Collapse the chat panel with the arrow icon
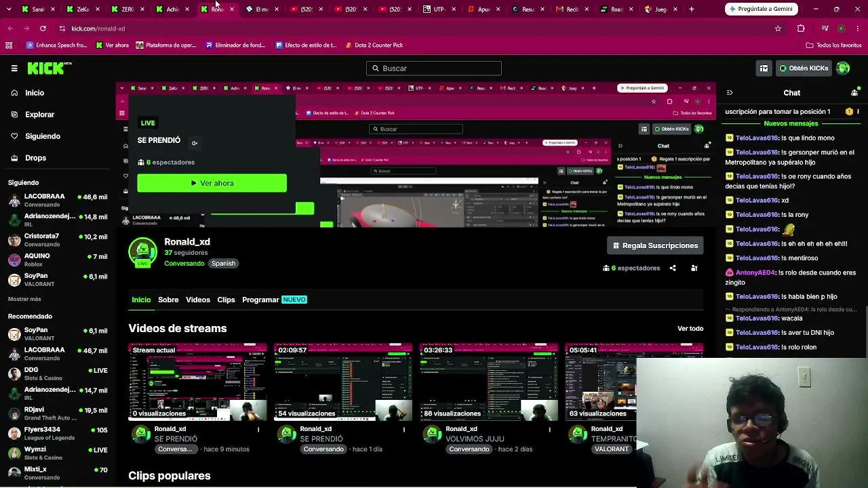The image size is (868, 488). [x=730, y=93]
